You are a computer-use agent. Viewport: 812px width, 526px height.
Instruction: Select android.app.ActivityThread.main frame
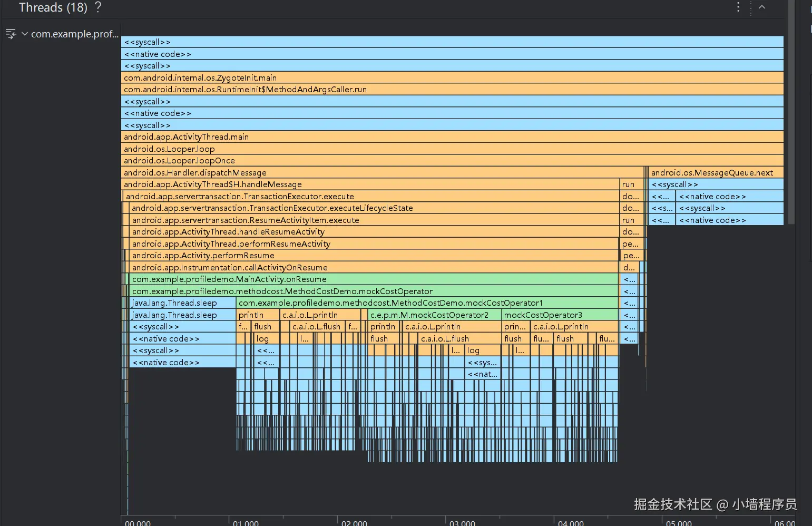[452, 137]
